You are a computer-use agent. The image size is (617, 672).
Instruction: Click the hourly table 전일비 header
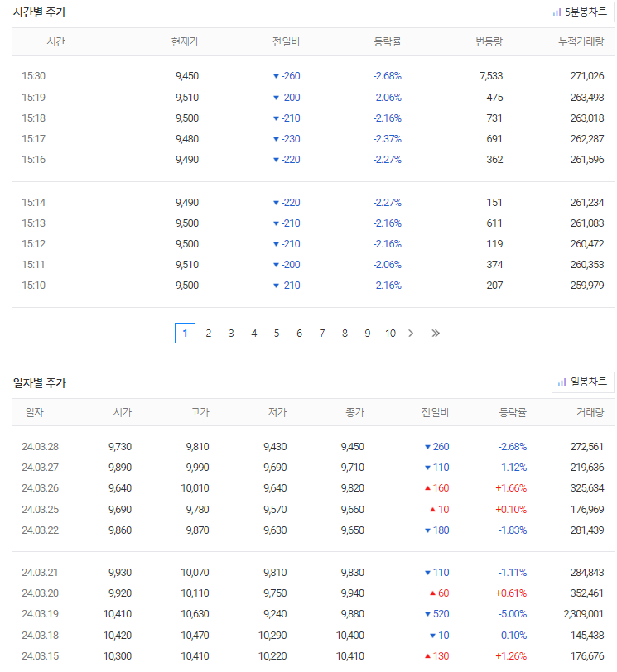point(286,41)
